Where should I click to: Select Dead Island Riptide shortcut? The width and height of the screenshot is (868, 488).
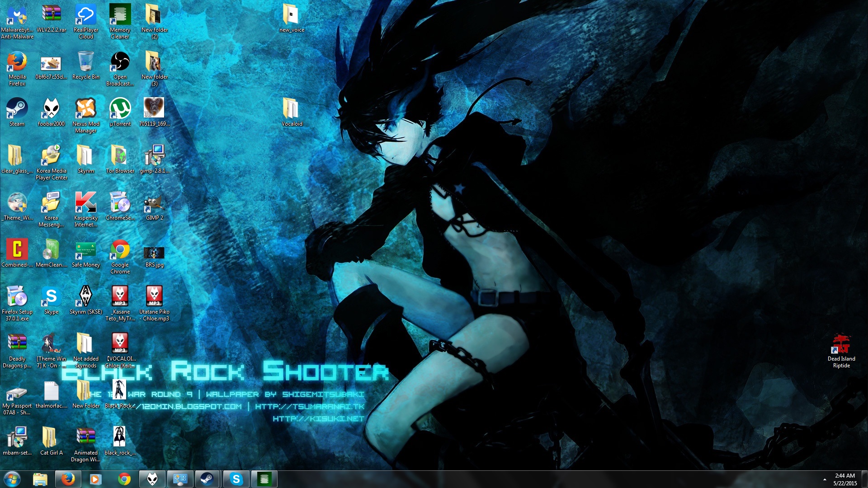click(841, 344)
